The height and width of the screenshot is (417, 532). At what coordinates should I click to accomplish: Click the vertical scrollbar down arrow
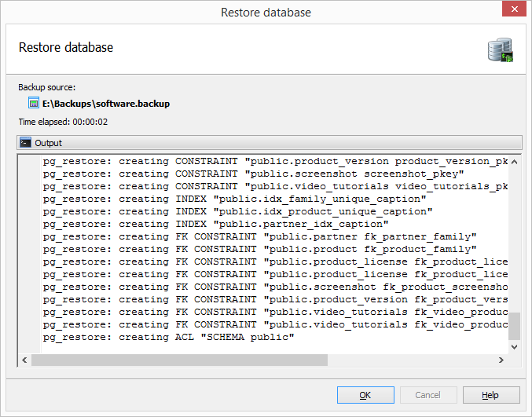515,346
